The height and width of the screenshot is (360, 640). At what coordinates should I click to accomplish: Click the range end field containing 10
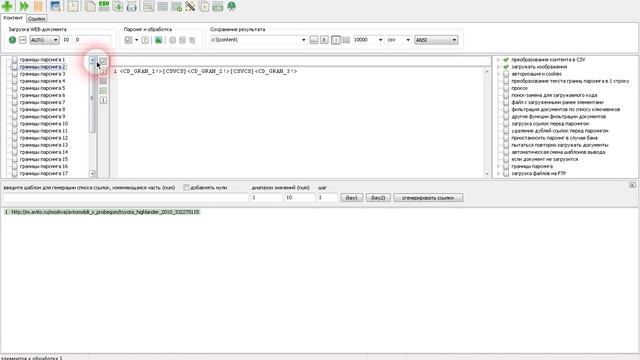[300, 198]
